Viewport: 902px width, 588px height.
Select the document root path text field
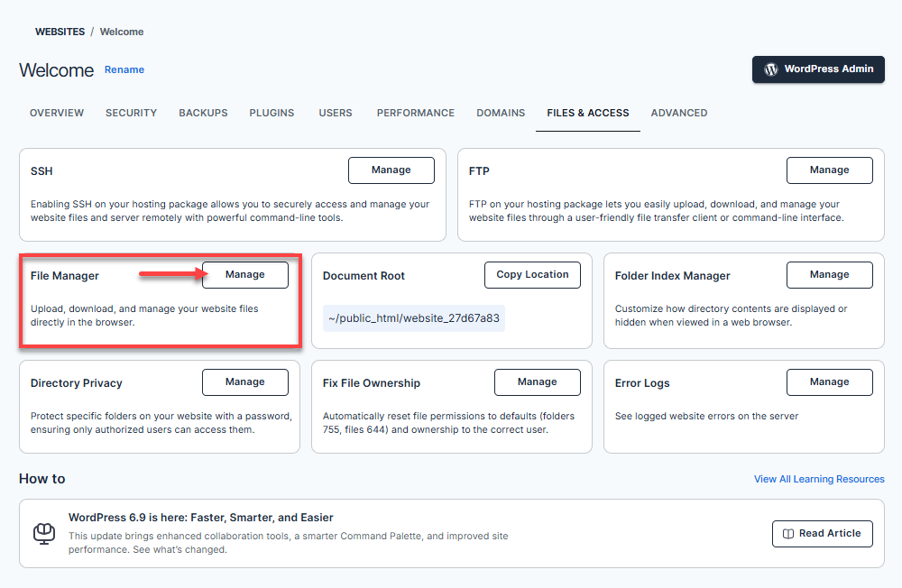413,318
